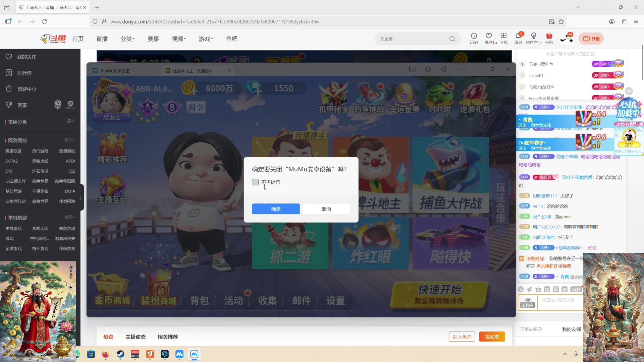The height and width of the screenshot is (362, 644).
Task: Click the crown font style icon
Action: pyautogui.click(x=538, y=289)
